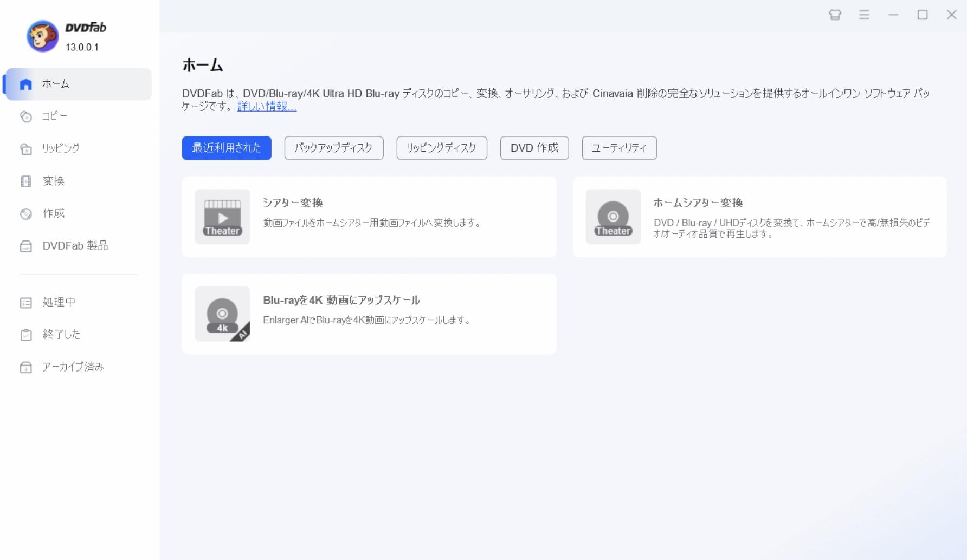Click the 4k AI disc upscale icon
Screen dimensions: 967x560
coord(222,314)
